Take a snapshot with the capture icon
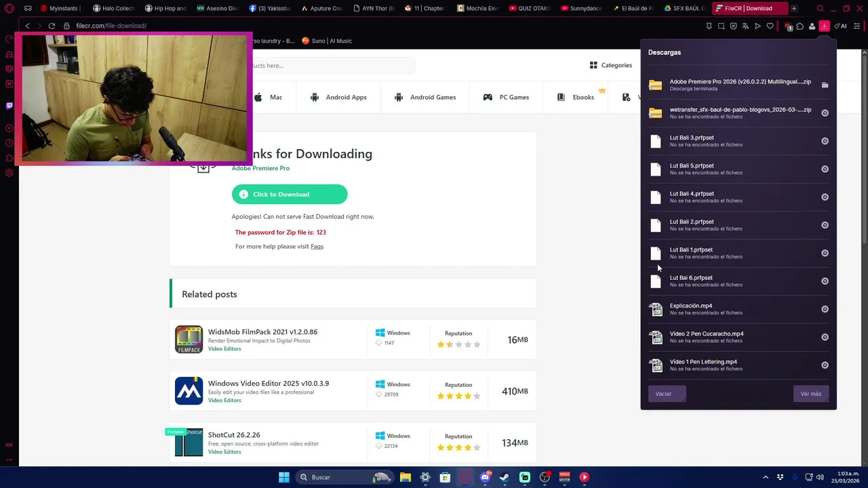 pos(721,26)
